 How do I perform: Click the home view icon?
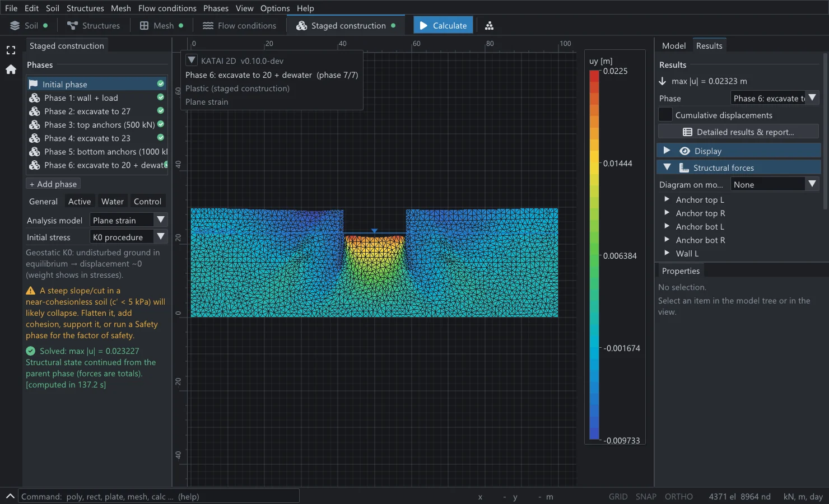click(11, 69)
